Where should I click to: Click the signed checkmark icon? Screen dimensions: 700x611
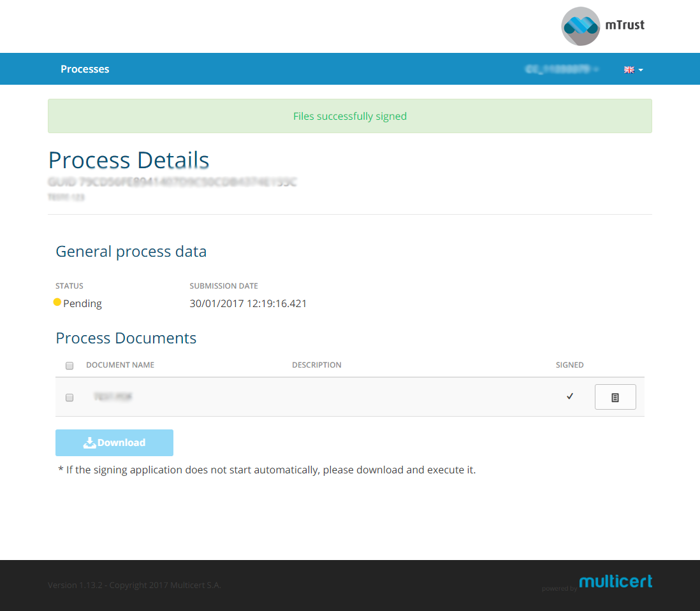pyautogui.click(x=570, y=396)
